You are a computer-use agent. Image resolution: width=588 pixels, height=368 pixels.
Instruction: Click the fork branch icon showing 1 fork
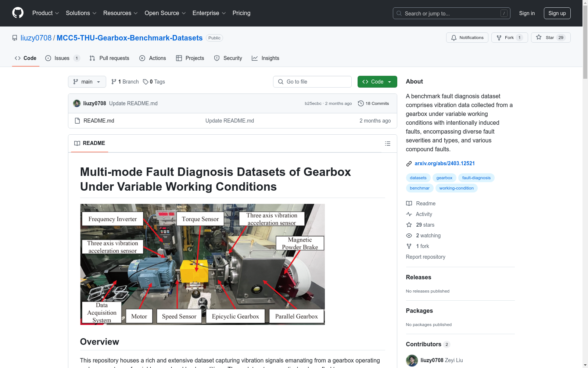[x=409, y=246]
